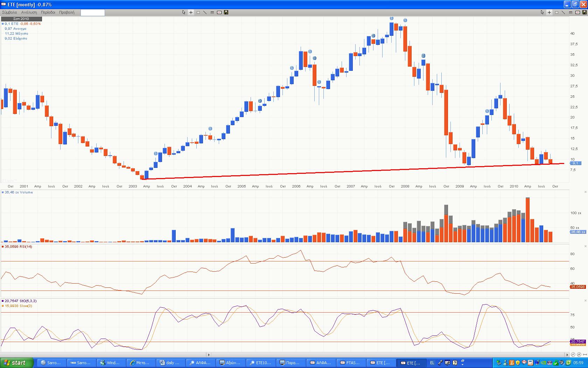Image resolution: width=588 pixels, height=368 pixels.
Task: Select the trendline drawing tool in right toolbar
Action: (563, 12)
